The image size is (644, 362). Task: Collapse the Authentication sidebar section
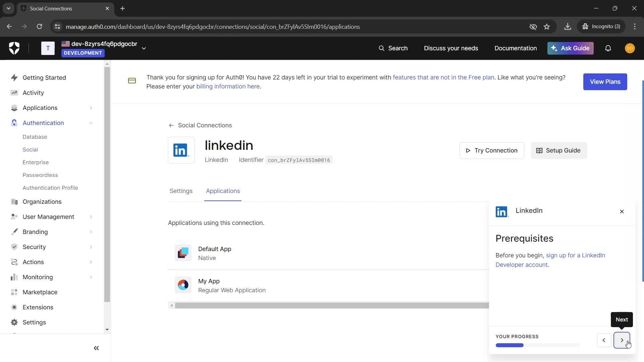pyautogui.click(x=91, y=123)
